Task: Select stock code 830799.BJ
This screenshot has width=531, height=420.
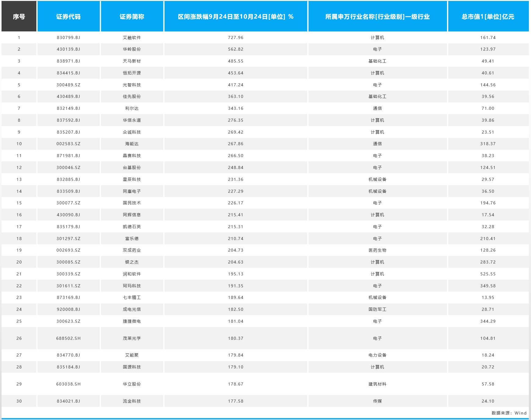Action: pyautogui.click(x=68, y=38)
